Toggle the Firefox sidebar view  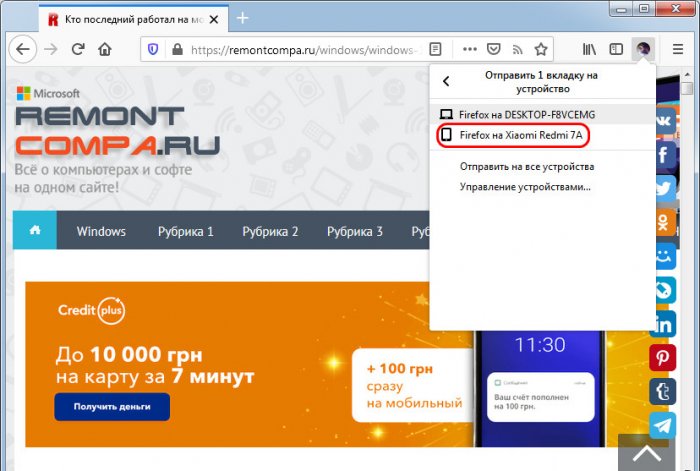click(617, 48)
